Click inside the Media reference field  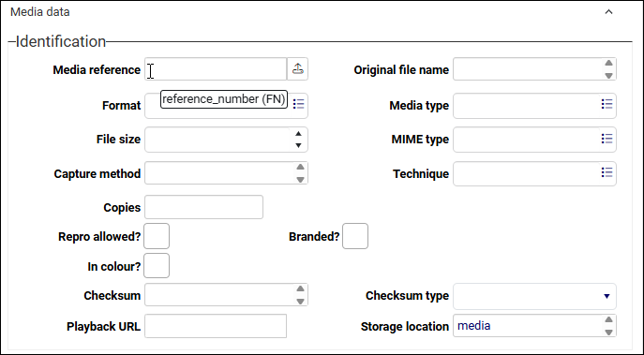pyautogui.click(x=216, y=69)
